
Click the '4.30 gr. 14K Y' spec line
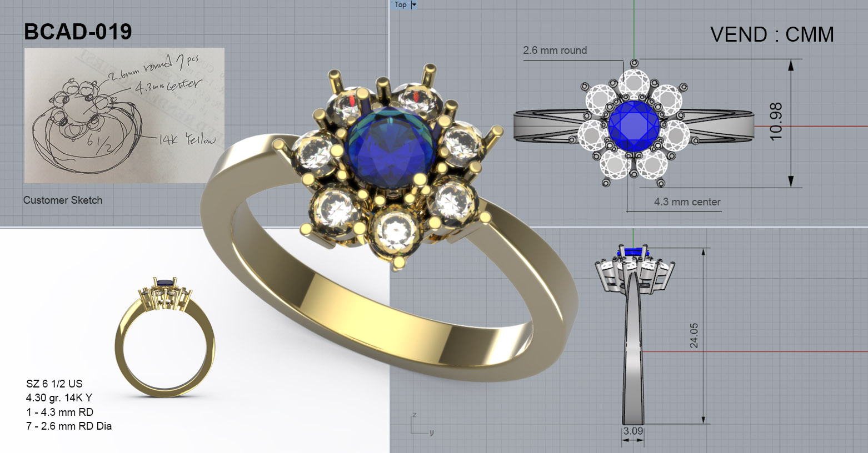tap(59, 397)
